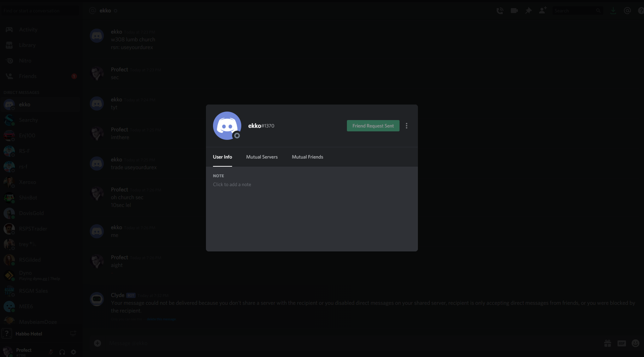
Task: Start a video call icon
Action: click(x=514, y=11)
